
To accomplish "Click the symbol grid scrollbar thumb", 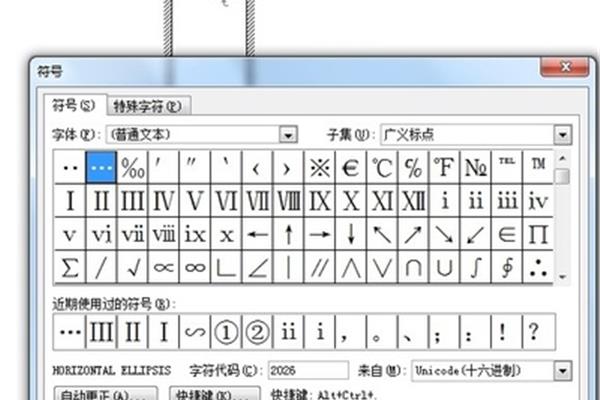I will pos(562,177).
